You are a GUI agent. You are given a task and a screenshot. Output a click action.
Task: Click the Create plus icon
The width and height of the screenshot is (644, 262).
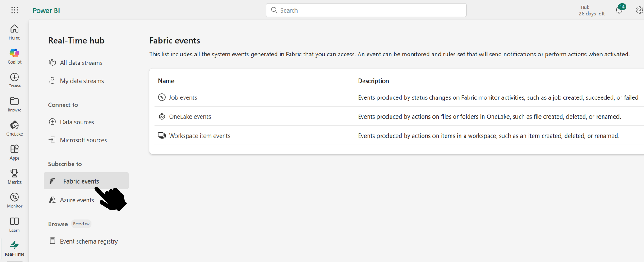tap(14, 80)
